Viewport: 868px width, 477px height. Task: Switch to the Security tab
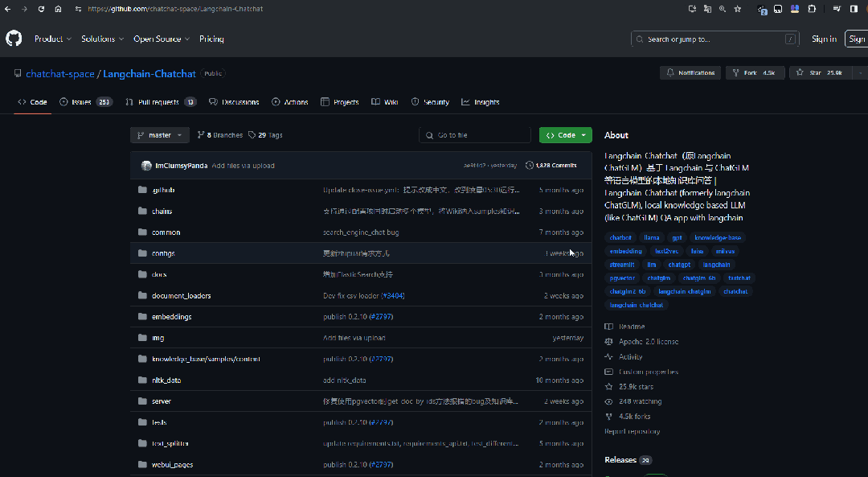pyautogui.click(x=430, y=102)
